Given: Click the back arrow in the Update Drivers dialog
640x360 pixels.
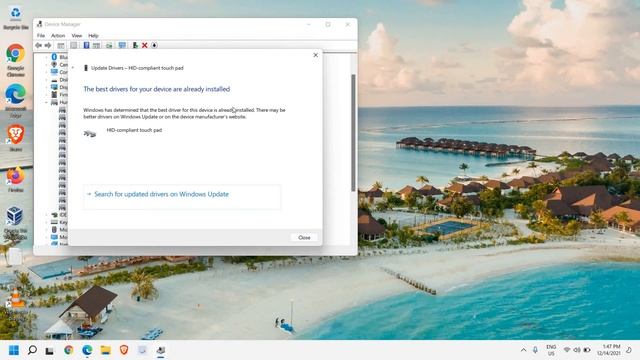Looking at the screenshot, I should (x=73, y=68).
